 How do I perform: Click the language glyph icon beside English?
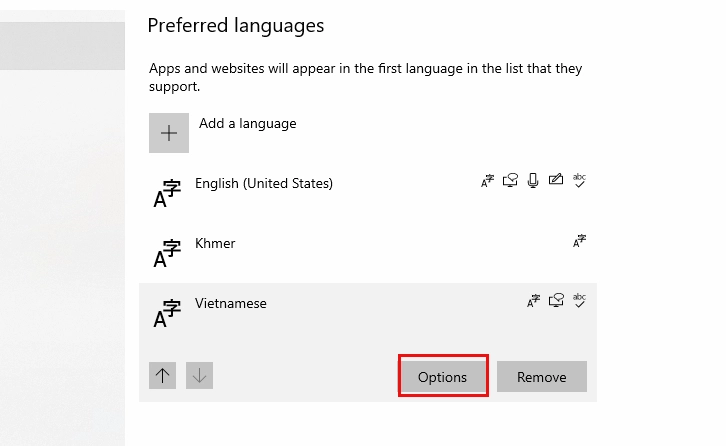(167, 193)
